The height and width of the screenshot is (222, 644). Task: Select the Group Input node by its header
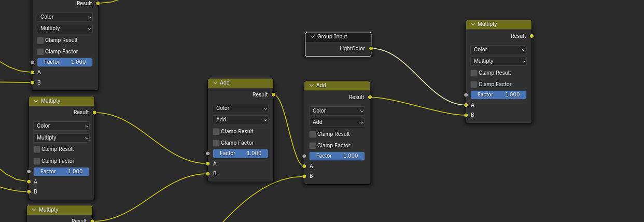click(x=342, y=37)
